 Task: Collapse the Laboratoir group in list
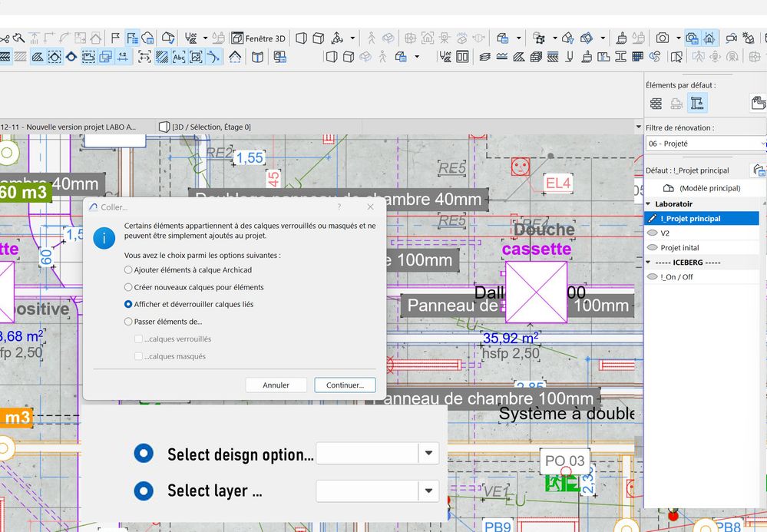(x=650, y=204)
